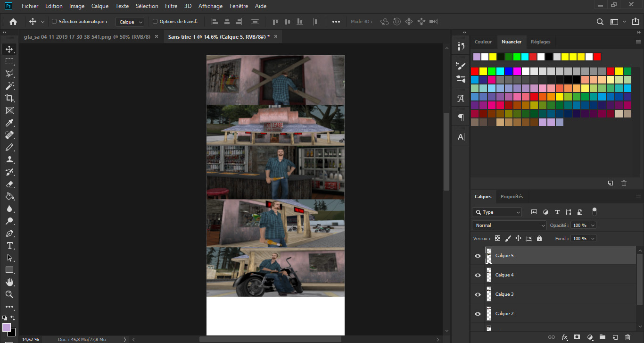Select the Dodge tool
The height and width of the screenshot is (343, 644).
pyautogui.click(x=9, y=221)
